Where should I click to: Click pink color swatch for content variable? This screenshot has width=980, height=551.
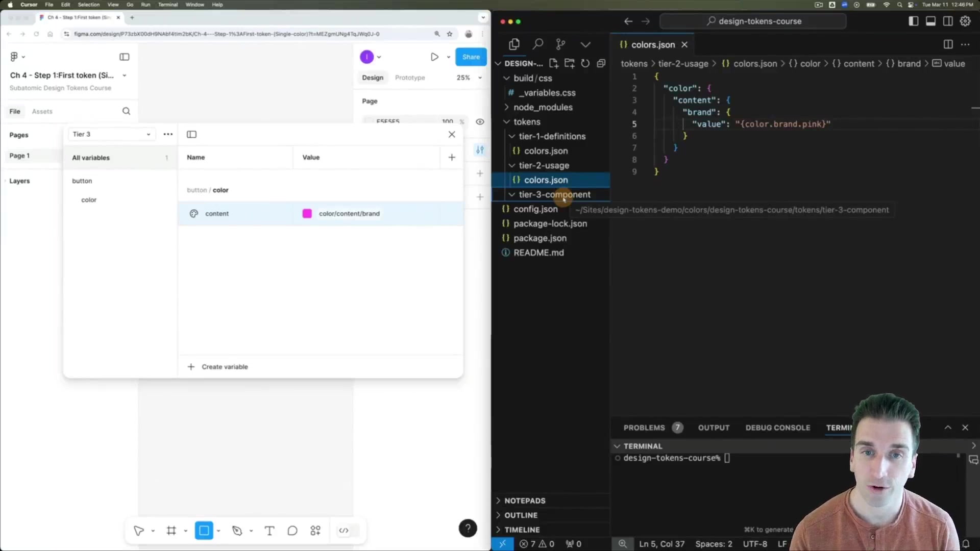[307, 214]
